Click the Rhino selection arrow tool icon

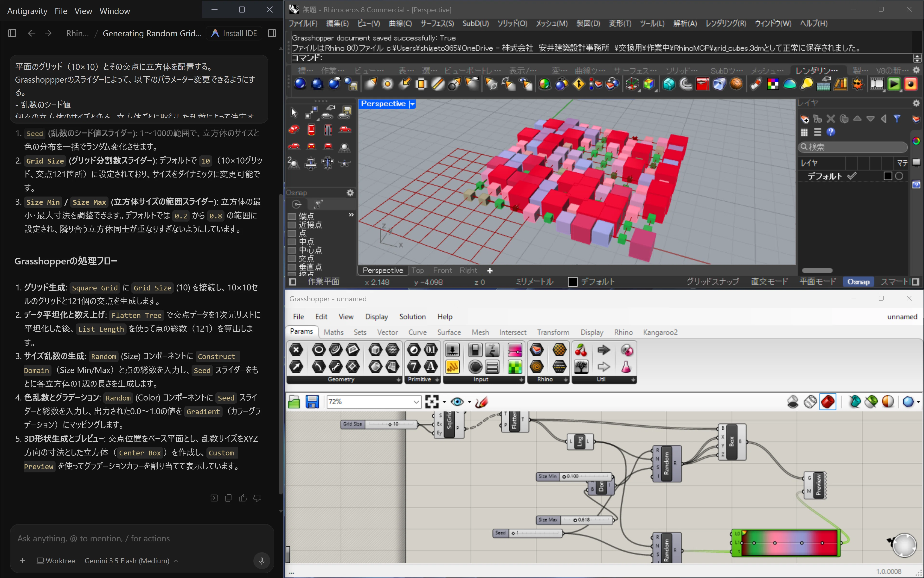click(x=294, y=112)
